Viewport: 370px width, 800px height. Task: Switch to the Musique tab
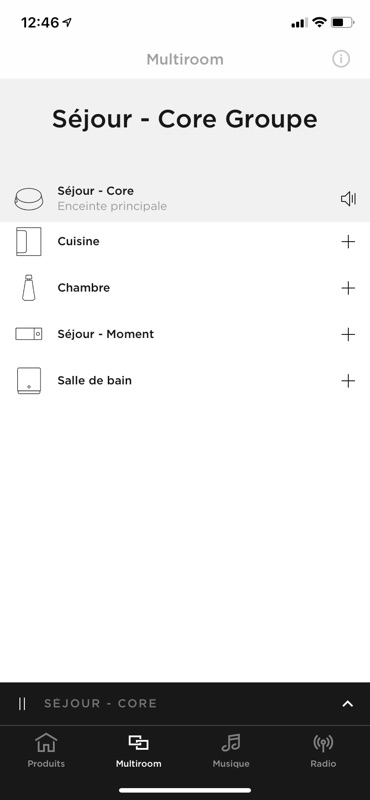[231, 750]
